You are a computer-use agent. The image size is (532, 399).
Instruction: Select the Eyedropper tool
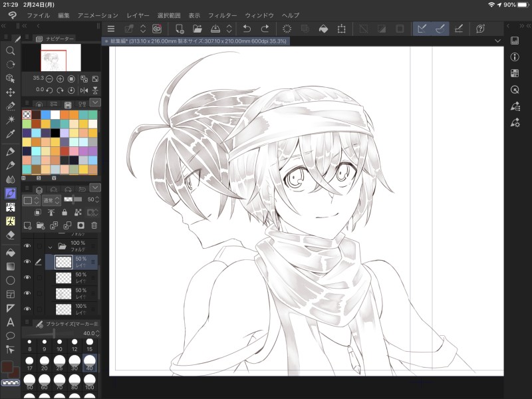pyautogui.click(x=10, y=134)
